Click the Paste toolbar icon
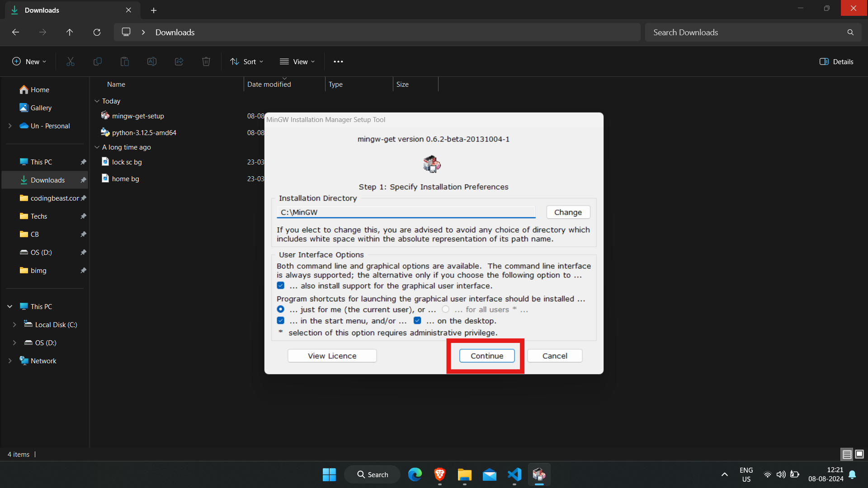The image size is (868, 488). click(x=125, y=61)
